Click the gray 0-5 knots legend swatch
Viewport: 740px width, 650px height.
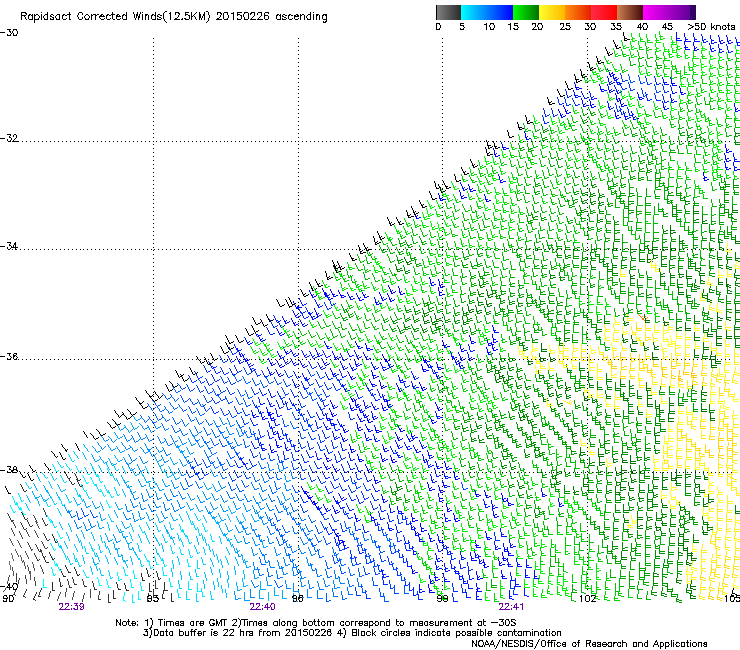[448, 12]
